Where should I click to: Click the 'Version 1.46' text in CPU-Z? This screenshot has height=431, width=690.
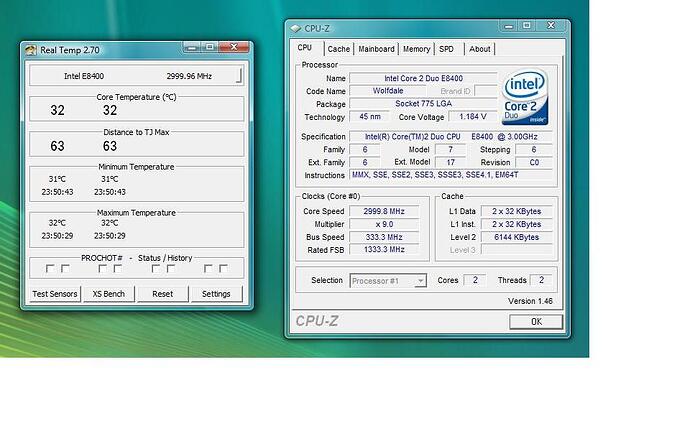(530, 301)
